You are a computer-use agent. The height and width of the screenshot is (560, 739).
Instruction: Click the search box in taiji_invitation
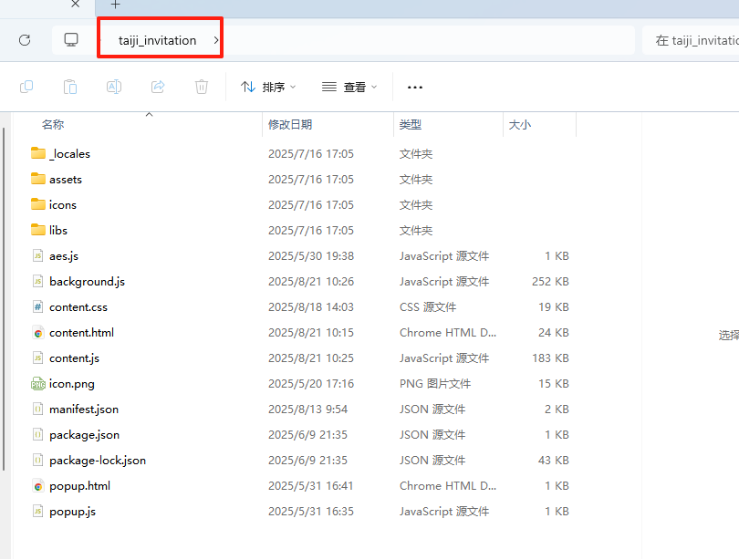695,40
